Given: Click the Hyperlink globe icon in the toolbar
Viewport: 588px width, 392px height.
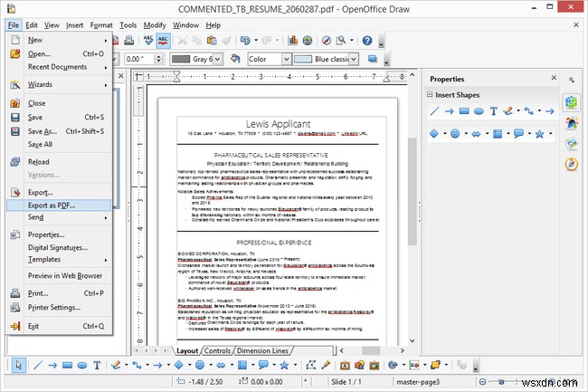Looking at the screenshot, I should 308,41.
